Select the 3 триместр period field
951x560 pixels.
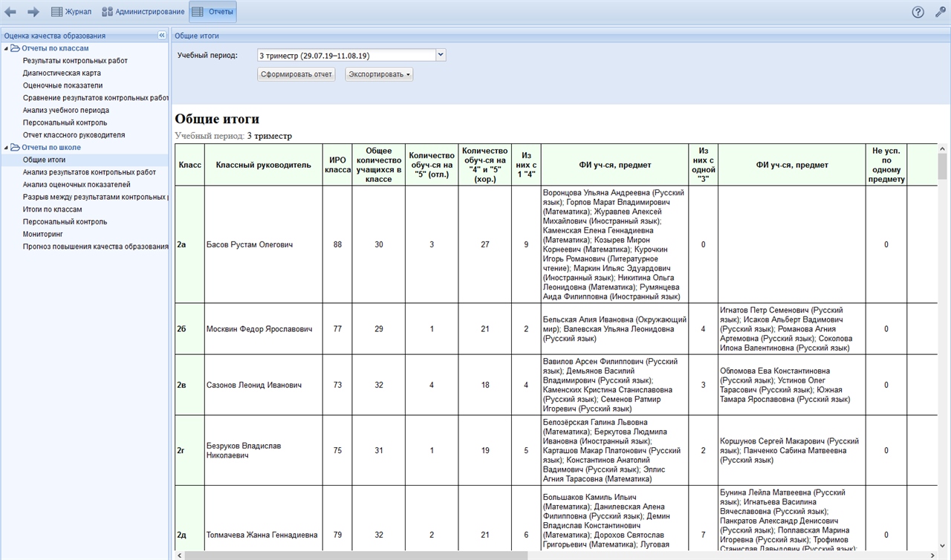(x=346, y=55)
